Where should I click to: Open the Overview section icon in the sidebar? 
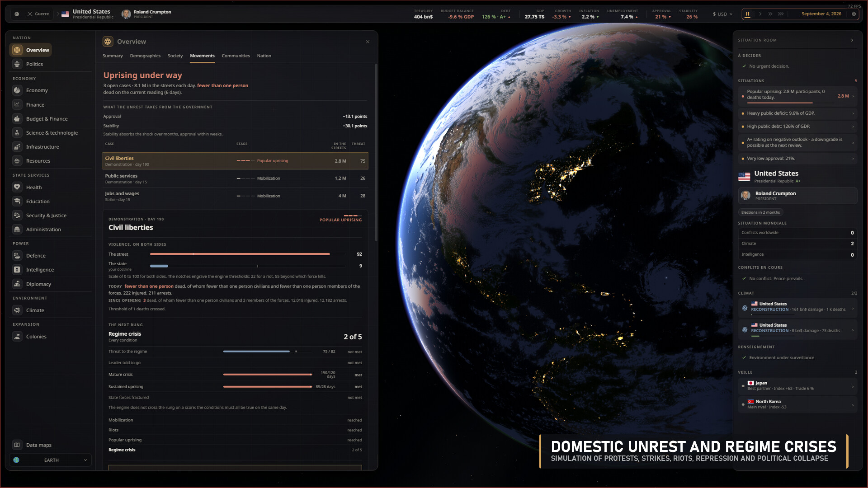(17, 50)
